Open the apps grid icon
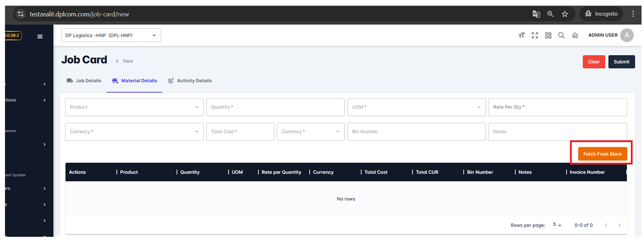This screenshot has height=240, width=644. (x=548, y=35)
